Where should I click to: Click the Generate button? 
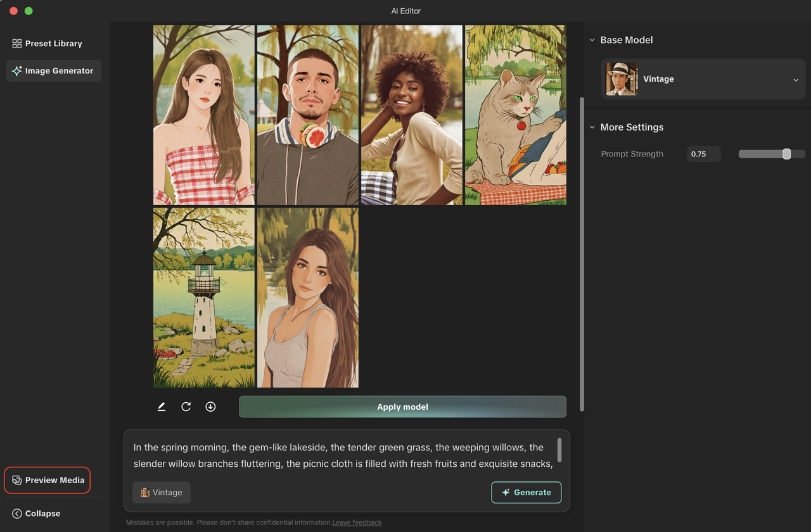tap(527, 492)
